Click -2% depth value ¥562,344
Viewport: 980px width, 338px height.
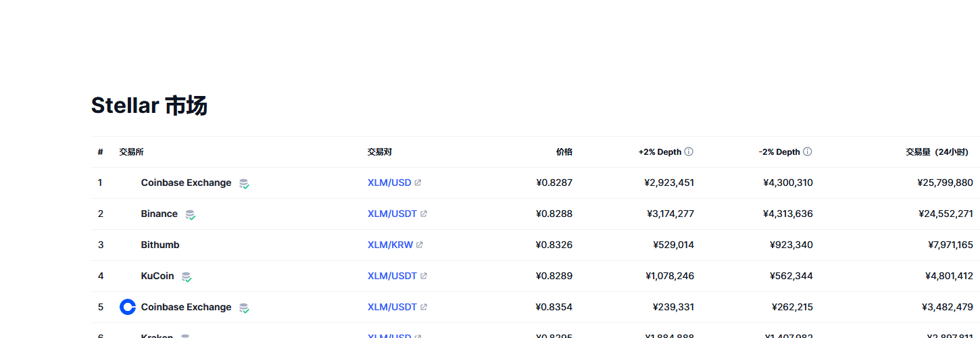click(791, 276)
